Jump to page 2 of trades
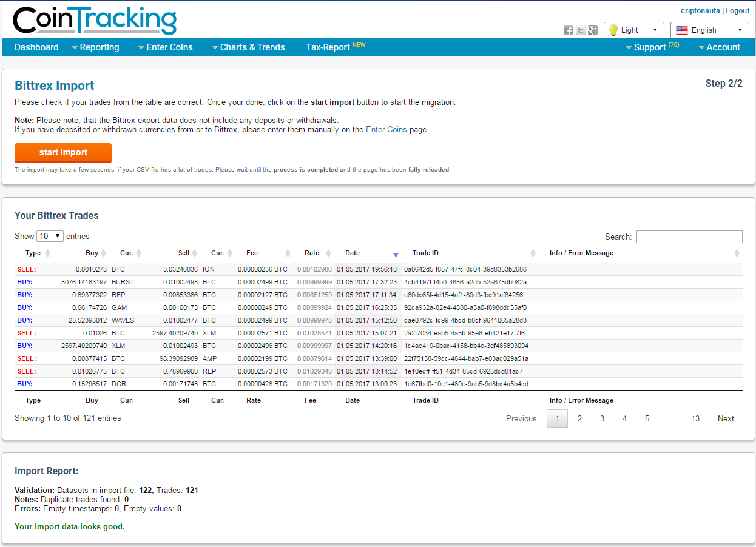Screen dimensions: 756x547 [579, 418]
